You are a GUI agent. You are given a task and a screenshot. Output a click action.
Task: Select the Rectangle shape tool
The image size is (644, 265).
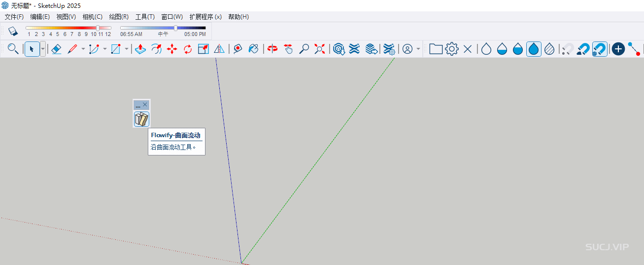click(x=116, y=49)
